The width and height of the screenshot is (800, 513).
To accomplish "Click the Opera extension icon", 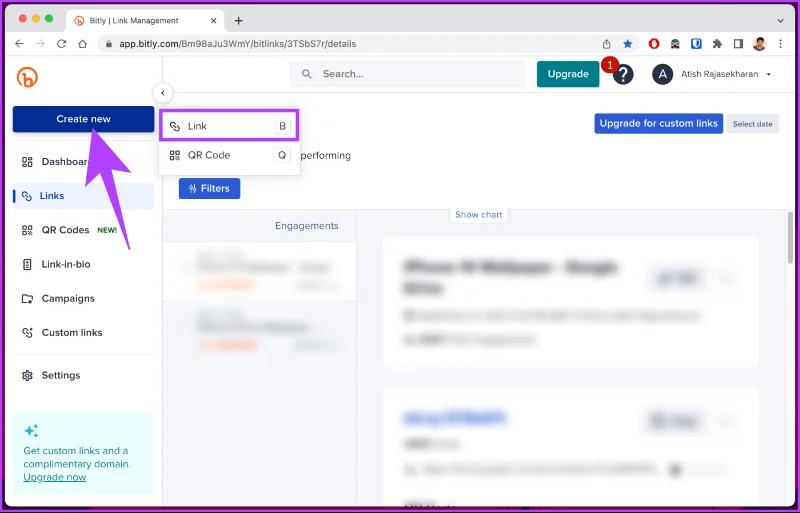I will tap(654, 44).
